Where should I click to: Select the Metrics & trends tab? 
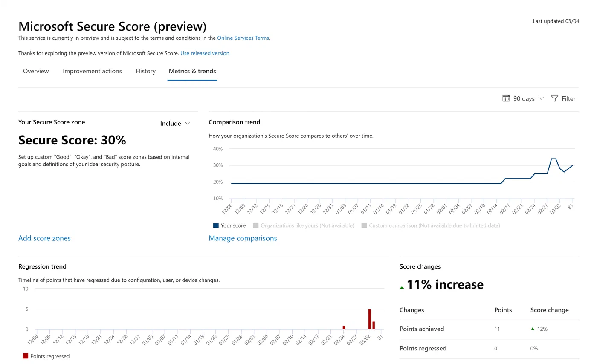(192, 71)
